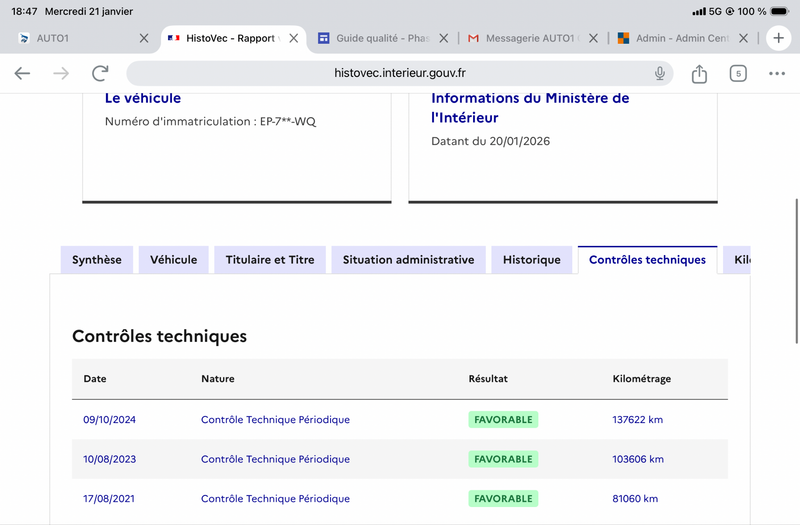Tap the histovec.interieur.gouv.fr address field
Screen dimensions: 800x525
point(400,73)
